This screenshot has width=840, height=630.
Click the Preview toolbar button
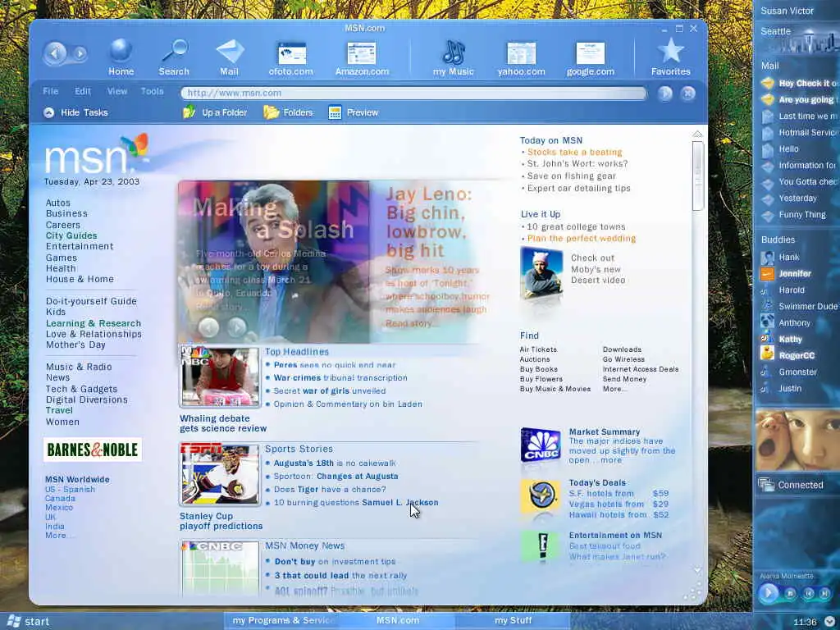[354, 112]
